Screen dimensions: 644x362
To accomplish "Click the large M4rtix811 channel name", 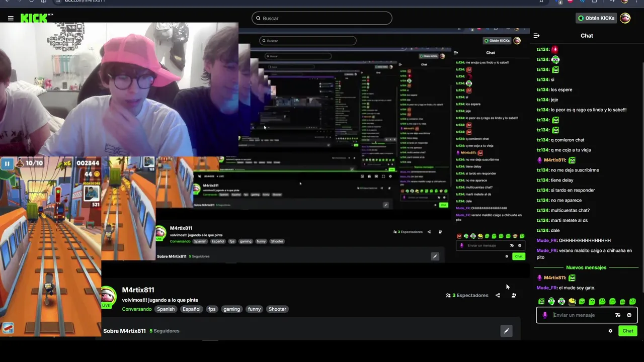I will pyautogui.click(x=138, y=290).
